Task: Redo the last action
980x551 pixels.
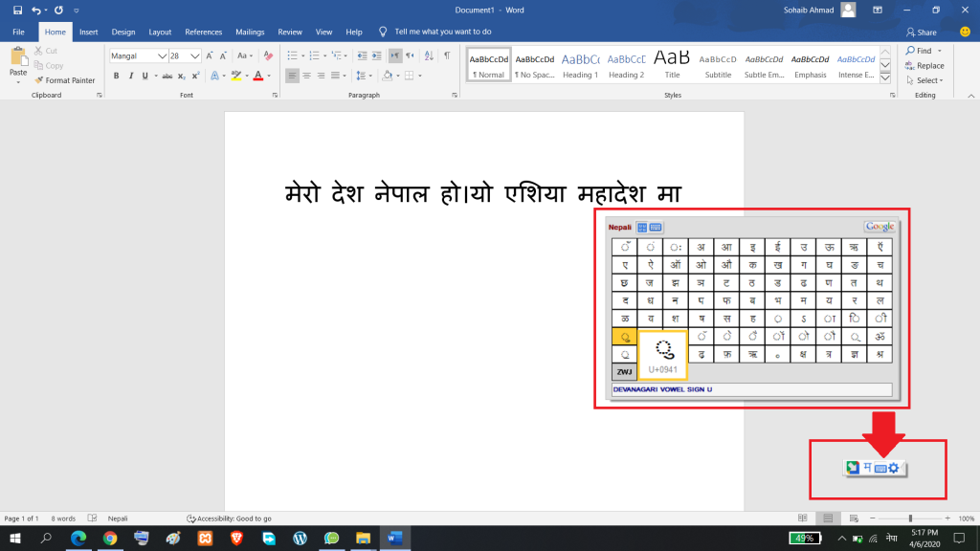Action: coord(58,10)
